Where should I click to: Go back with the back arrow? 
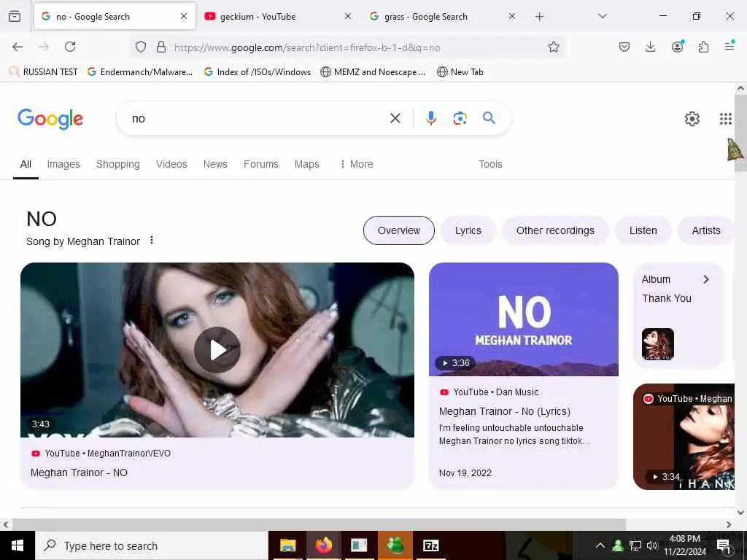(18, 47)
